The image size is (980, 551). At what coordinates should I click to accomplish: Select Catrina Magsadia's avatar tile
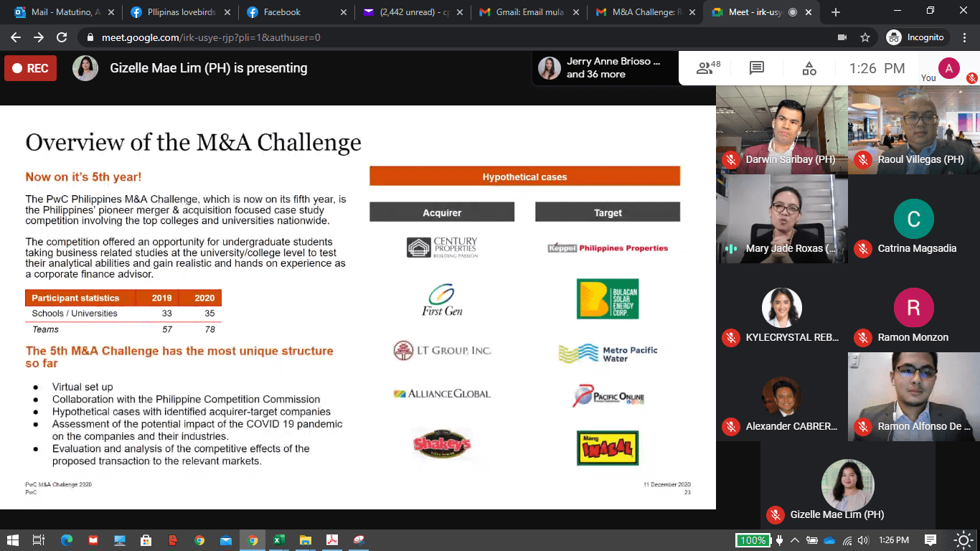coord(914,219)
